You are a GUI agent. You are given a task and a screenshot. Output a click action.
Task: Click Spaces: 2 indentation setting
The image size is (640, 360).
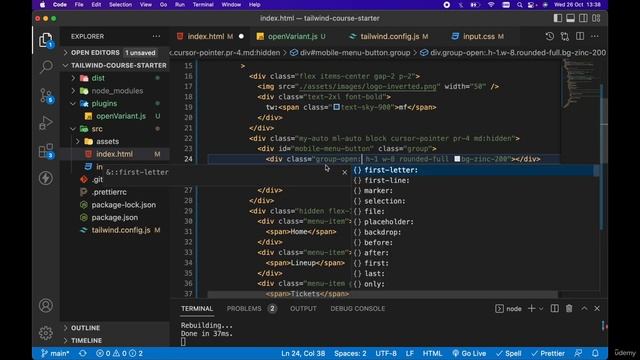pos(350,353)
